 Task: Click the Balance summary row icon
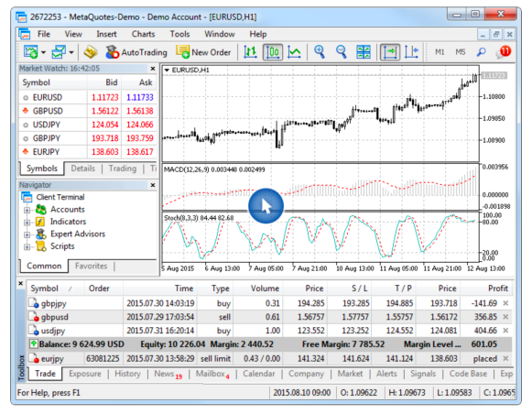(x=33, y=344)
